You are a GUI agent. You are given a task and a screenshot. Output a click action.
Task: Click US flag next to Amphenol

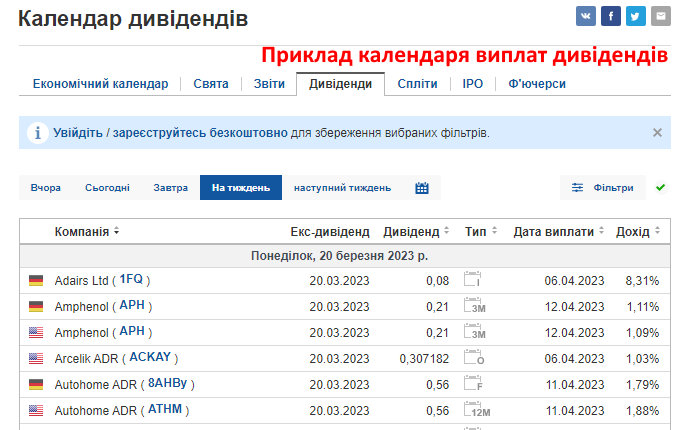click(36, 333)
